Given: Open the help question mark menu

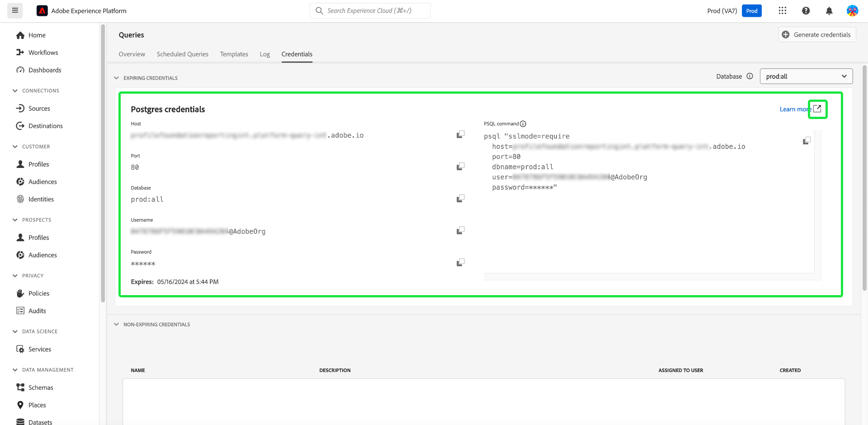Looking at the screenshot, I should pyautogui.click(x=806, y=11).
